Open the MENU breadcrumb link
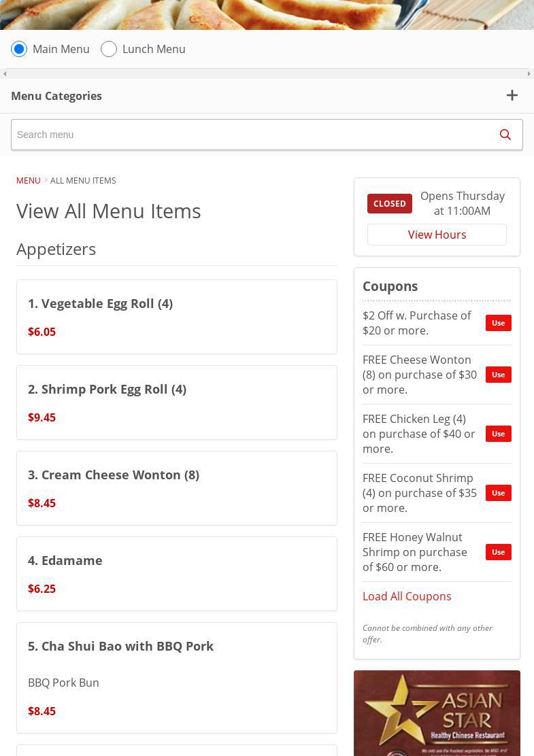The height and width of the screenshot is (756, 534). [x=28, y=180]
